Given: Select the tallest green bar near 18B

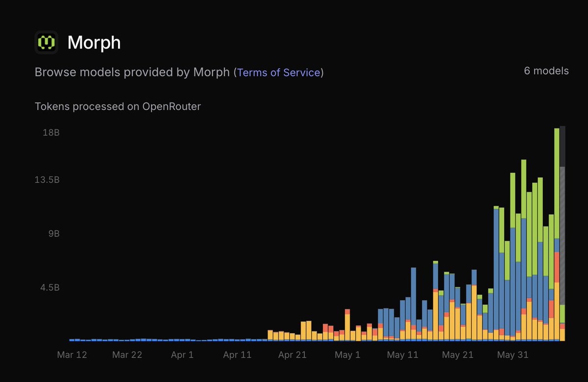Looking at the screenshot, I should [x=557, y=183].
